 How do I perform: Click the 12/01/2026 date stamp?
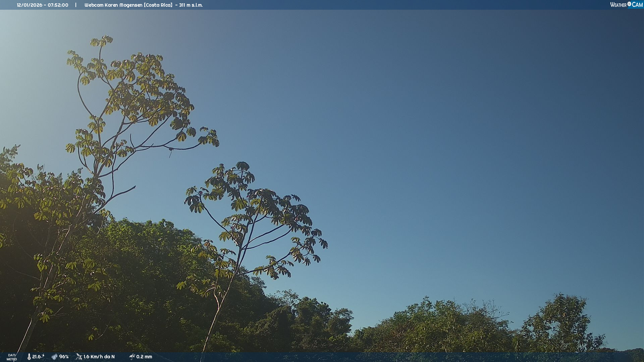[x=30, y=5]
